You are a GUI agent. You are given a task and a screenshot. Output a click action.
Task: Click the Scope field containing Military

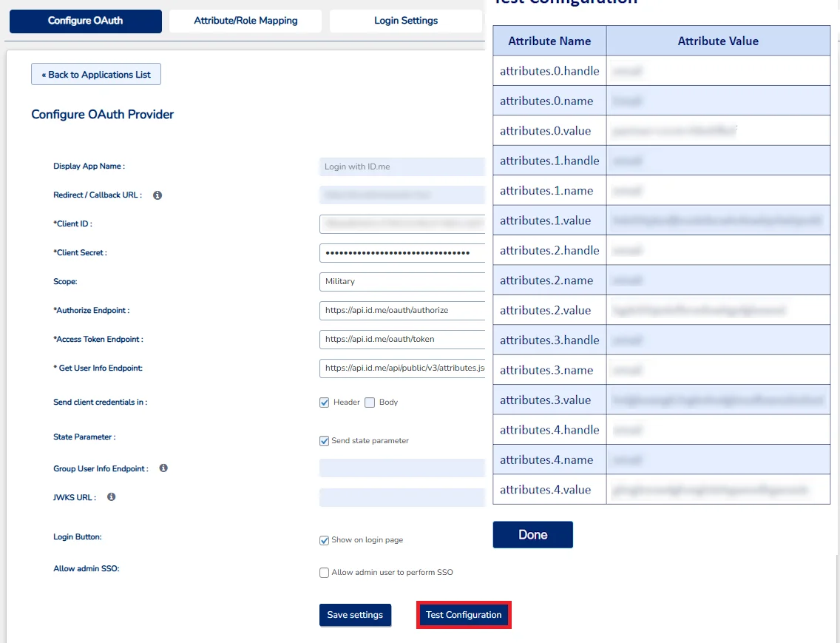click(x=402, y=282)
